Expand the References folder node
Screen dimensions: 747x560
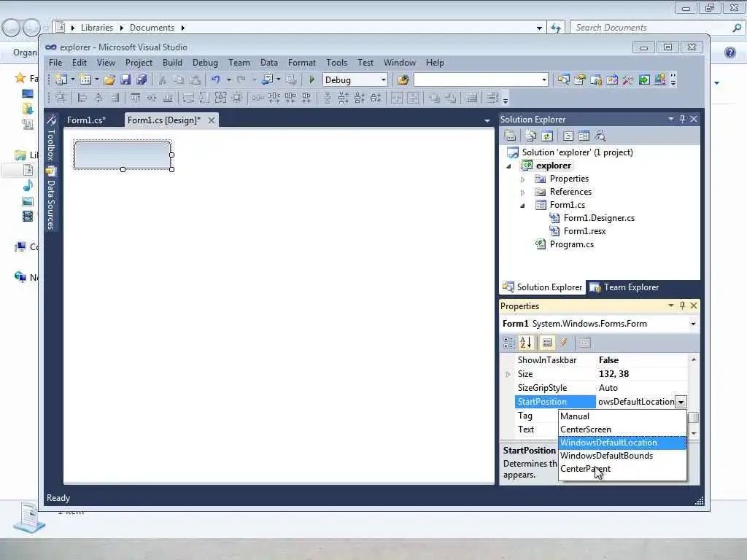pyautogui.click(x=522, y=192)
